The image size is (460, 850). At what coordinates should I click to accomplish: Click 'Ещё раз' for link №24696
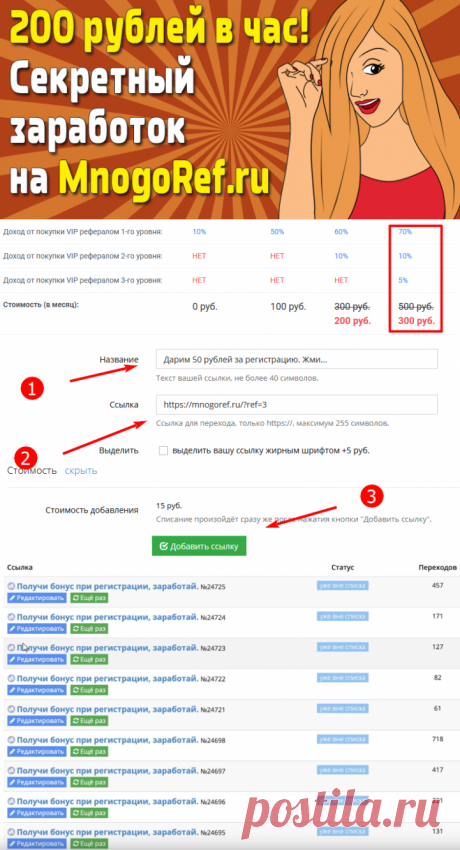(x=89, y=813)
